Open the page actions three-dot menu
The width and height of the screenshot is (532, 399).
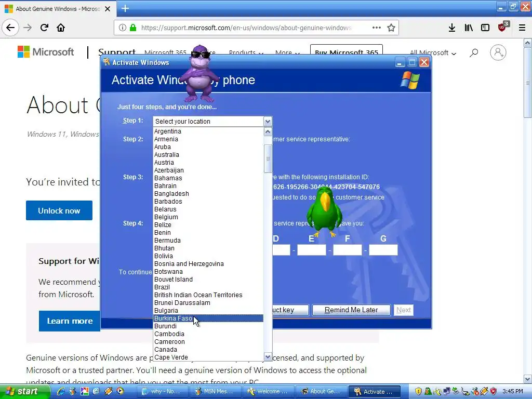[377, 28]
